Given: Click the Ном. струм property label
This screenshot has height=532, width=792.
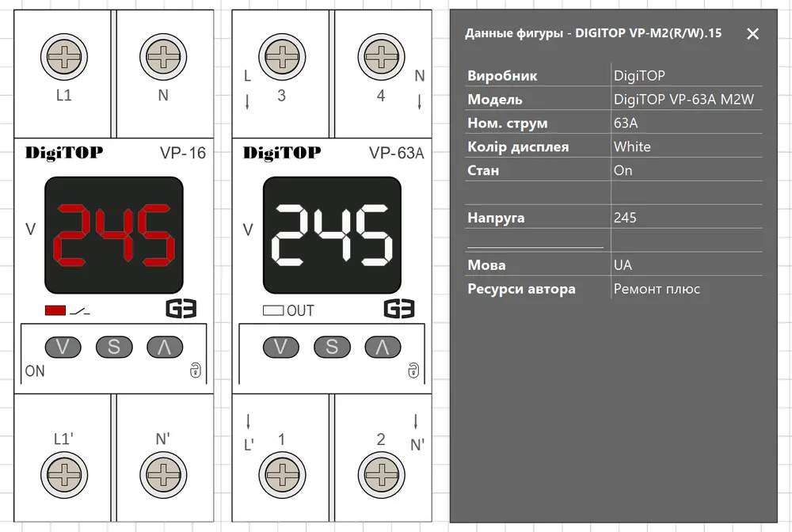Looking at the screenshot, I should (507, 123).
